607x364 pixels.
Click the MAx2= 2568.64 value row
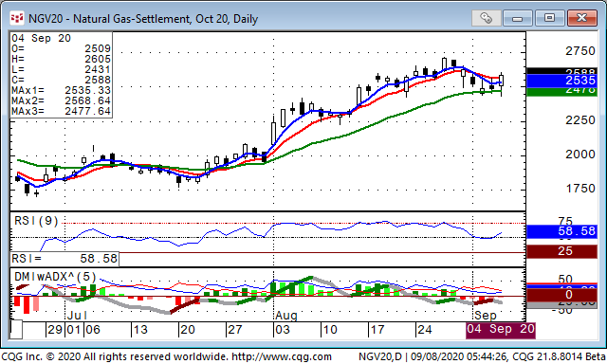click(x=61, y=101)
